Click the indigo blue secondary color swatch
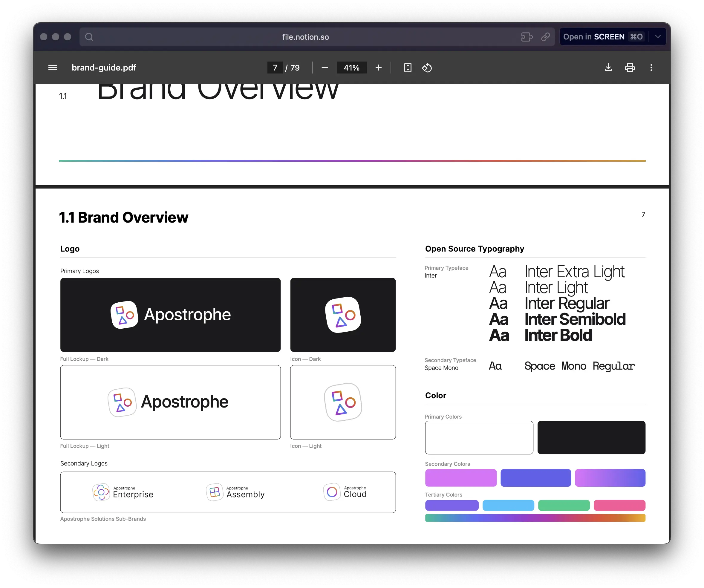The height and width of the screenshot is (588, 704). (536, 478)
